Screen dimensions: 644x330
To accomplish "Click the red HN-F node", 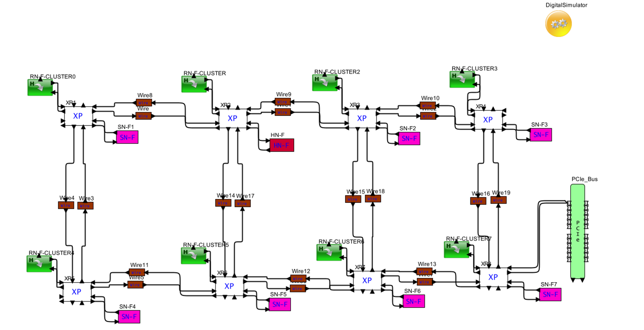I will 282,145.
